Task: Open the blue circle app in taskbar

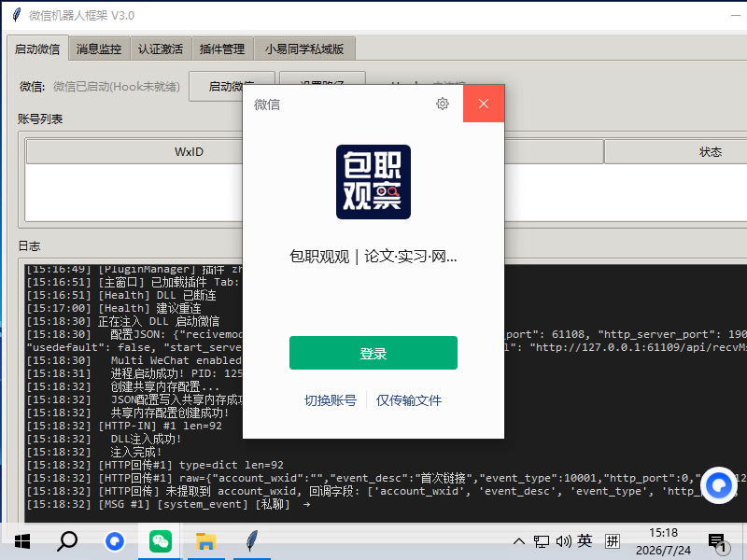Action: pos(114,541)
